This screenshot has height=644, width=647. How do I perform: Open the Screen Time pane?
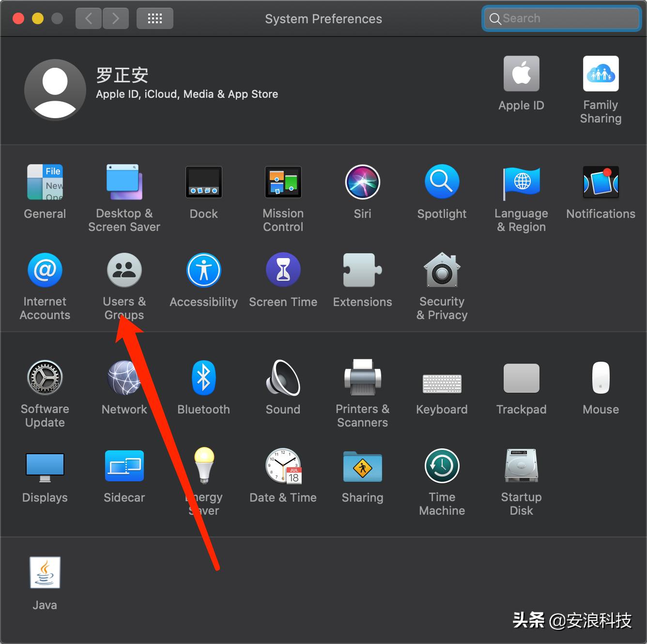[283, 270]
